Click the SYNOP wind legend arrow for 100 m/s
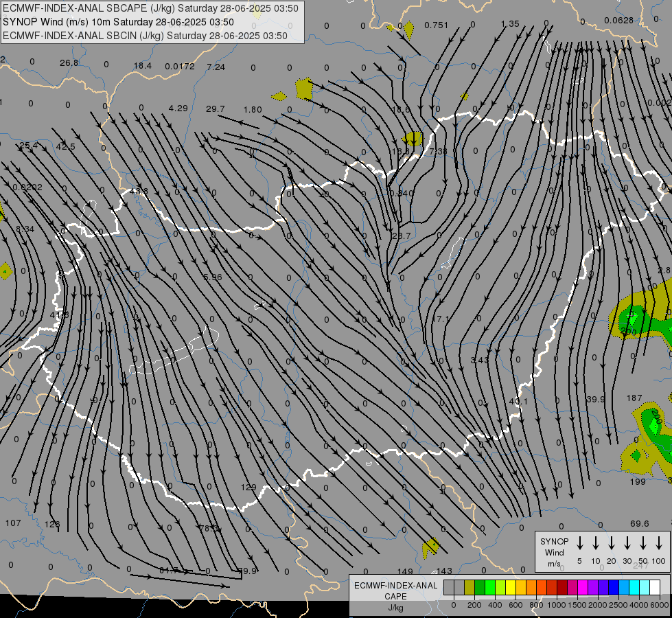672x618 pixels. (x=659, y=543)
